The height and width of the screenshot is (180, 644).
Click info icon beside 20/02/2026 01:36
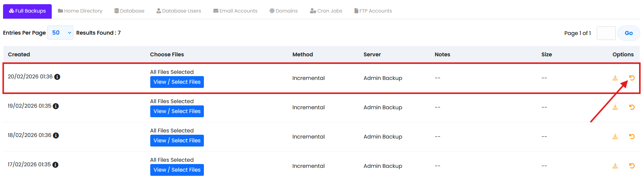click(x=57, y=77)
